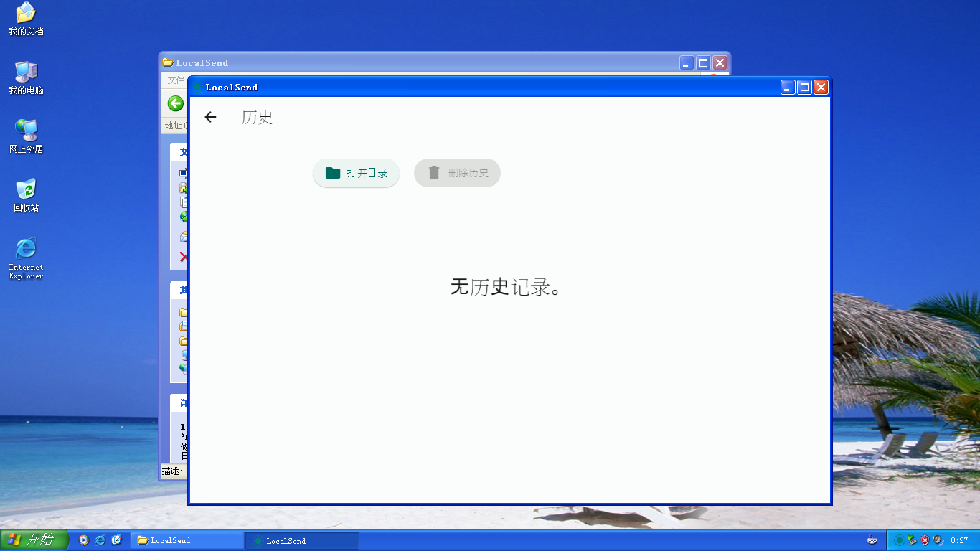Click Show Desktop icon in quick launch
The width and height of the screenshot is (980, 551).
pos(116,540)
